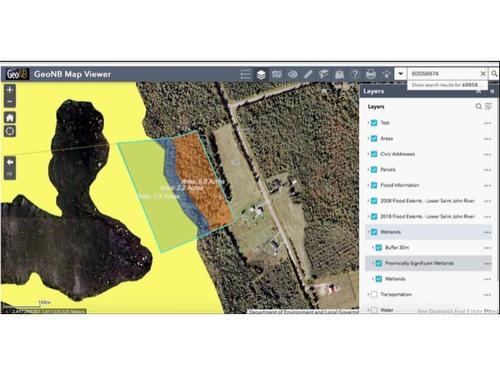Image resolution: width=500 pixels, height=375 pixels.
Task: Click the GeoNB Map Viewer title
Action: click(72, 74)
